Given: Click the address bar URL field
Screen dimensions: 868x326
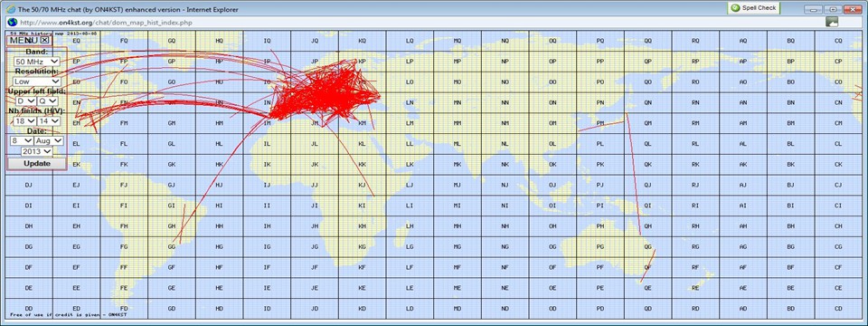Looking at the screenshot, I should point(420,22).
